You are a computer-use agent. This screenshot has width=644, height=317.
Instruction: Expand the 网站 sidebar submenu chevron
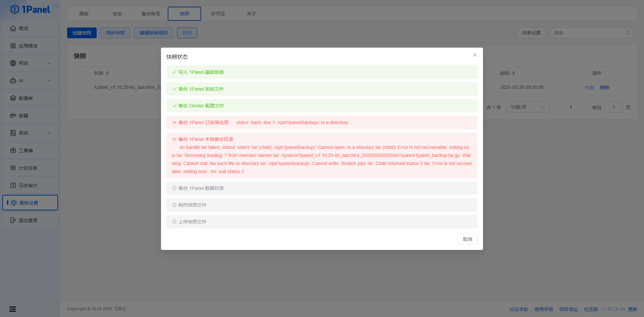click(x=49, y=63)
